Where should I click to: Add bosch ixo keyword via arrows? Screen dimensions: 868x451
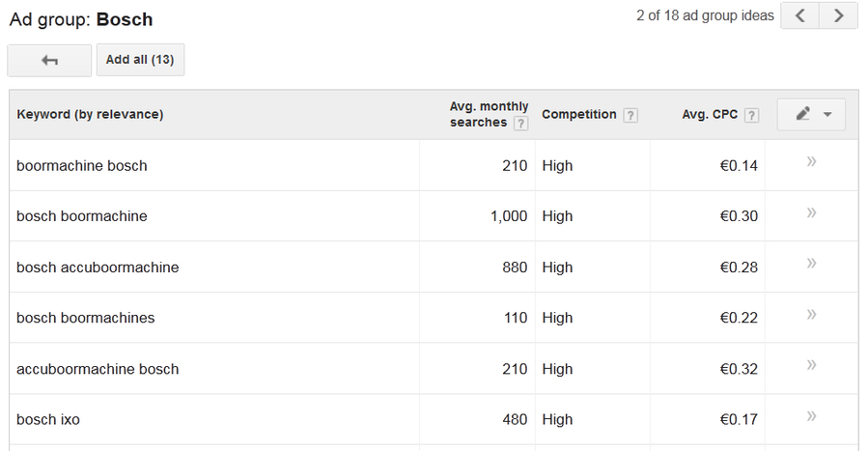[x=811, y=416]
